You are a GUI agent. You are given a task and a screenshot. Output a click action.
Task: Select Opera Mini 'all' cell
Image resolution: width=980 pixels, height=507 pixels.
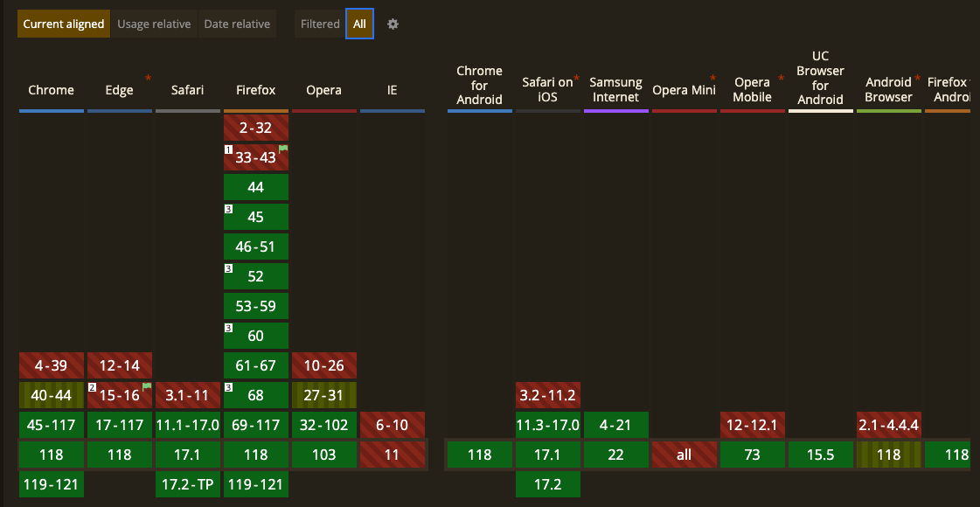[x=684, y=455]
